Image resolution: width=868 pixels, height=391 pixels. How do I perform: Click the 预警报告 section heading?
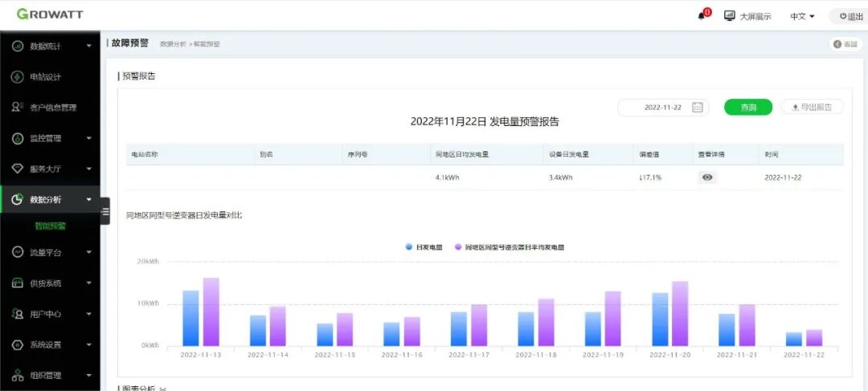138,76
